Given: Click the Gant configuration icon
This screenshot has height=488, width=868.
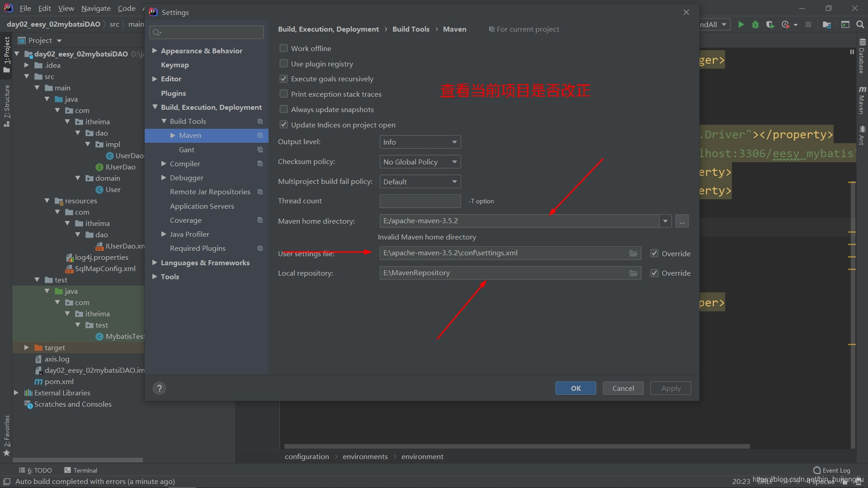Looking at the screenshot, I should tap(260, 149).
